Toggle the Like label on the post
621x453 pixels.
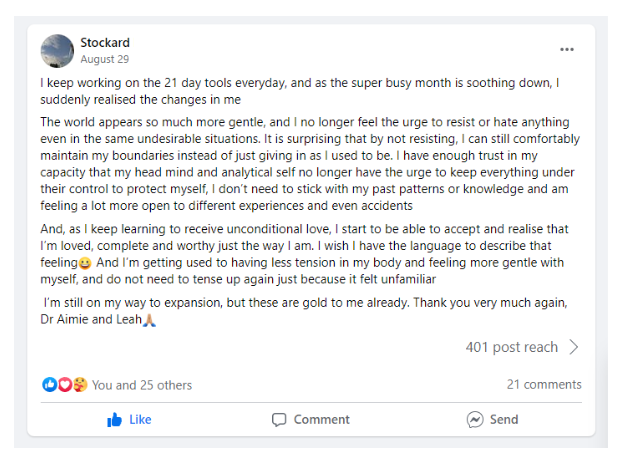[140, 420]
